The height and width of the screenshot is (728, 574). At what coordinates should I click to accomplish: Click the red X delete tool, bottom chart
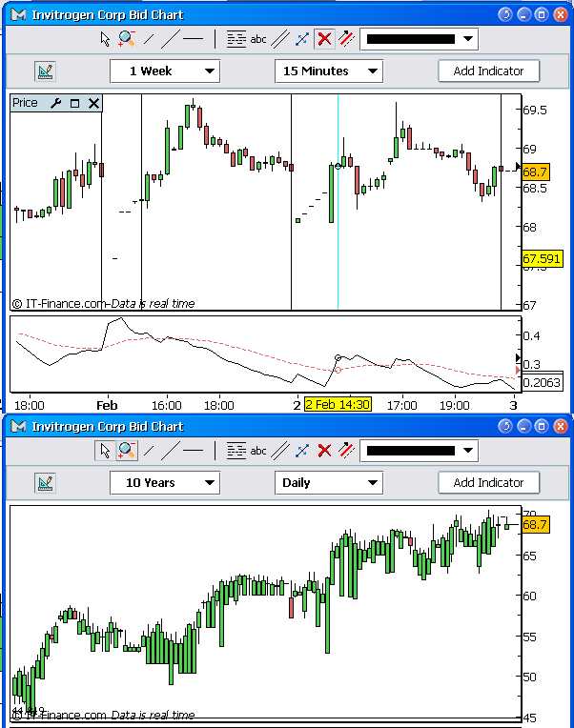[x=324, y=451]
